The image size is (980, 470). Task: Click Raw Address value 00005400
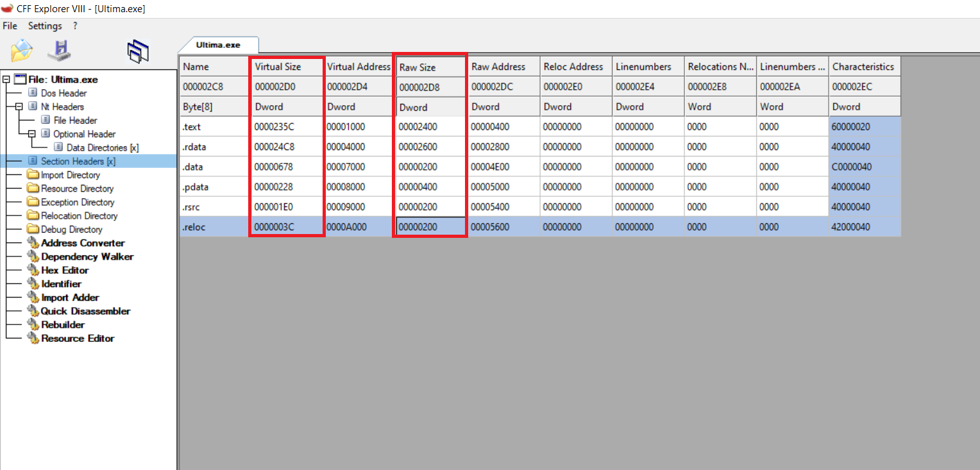[x=503, y=206]
